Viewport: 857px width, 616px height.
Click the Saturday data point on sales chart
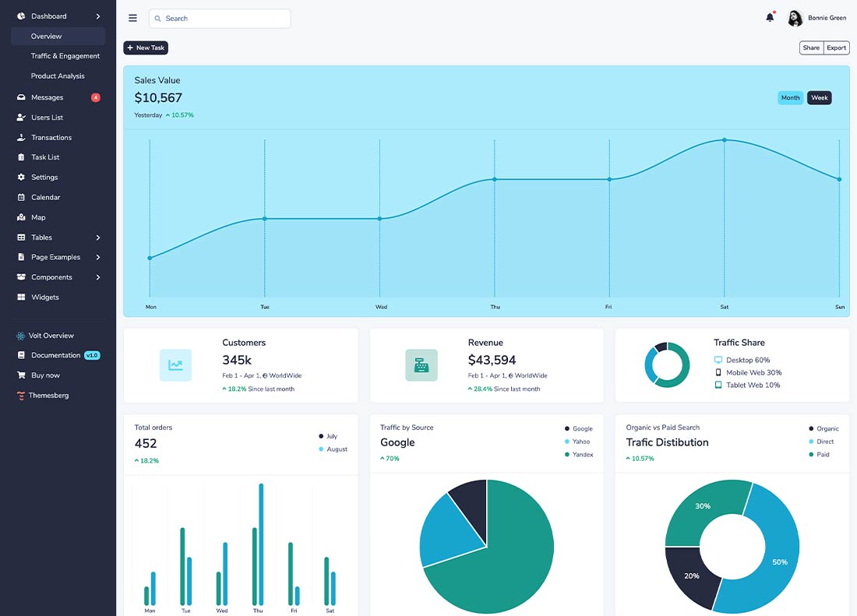coord(725,140)
